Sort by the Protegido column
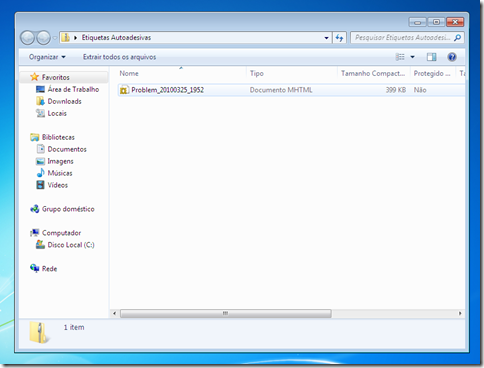Viewport: 484px width, 368px height. tap(432, 73)
